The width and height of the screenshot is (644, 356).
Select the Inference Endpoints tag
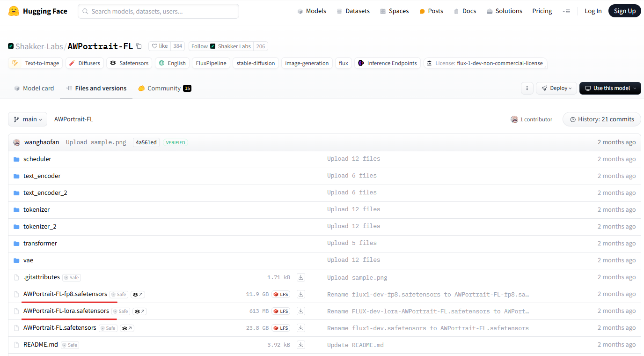pyautogui.click(x=387, y=63)
